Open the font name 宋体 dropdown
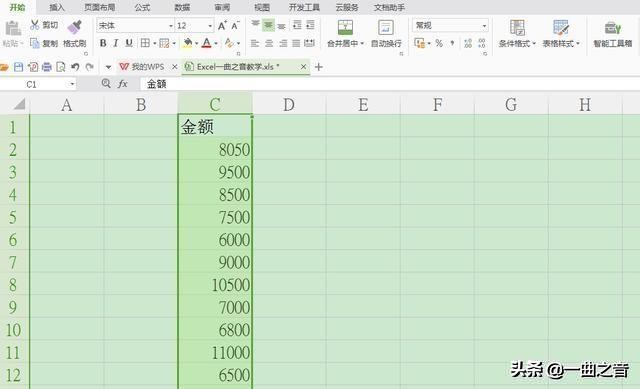Viewport: 640px width, 389px height. coord(171,26)
